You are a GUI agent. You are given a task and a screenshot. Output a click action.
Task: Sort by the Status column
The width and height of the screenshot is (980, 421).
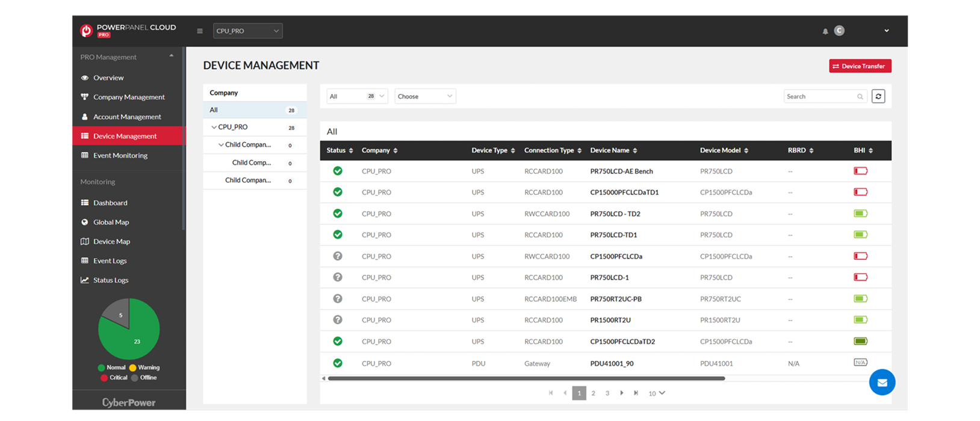click(x=340, y=150)
